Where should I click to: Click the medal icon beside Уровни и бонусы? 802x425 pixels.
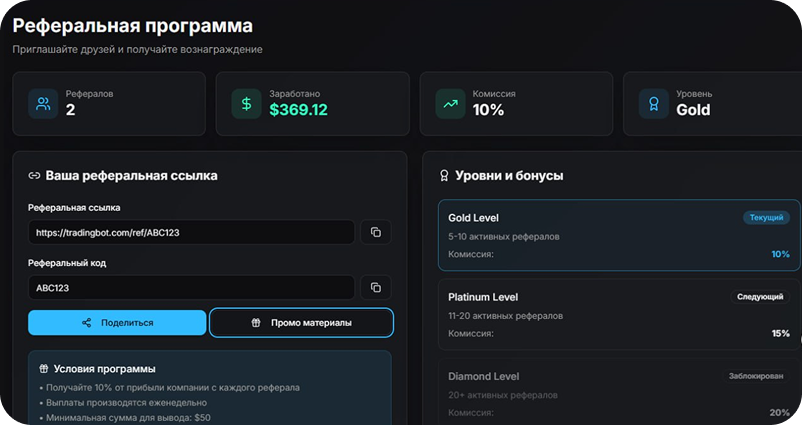444,176
